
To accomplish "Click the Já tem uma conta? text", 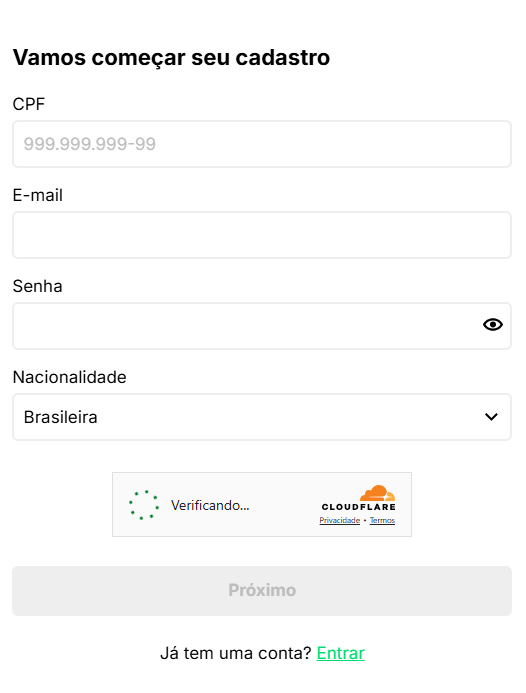I will coord(236,653).
